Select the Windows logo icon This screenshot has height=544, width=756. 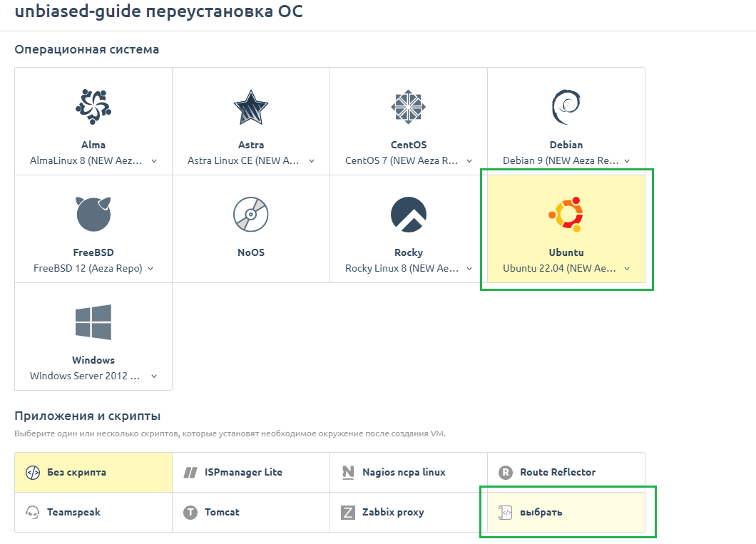coord(93,322)
